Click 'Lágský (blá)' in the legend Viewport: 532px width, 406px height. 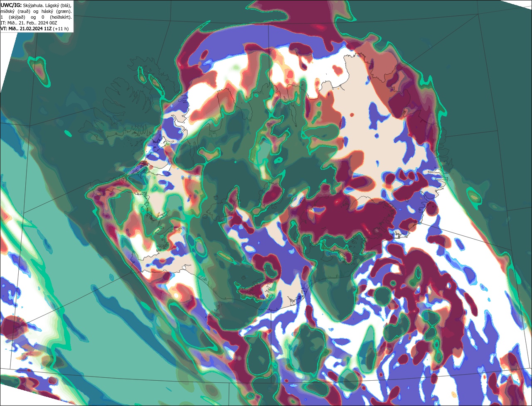[58, 6]
